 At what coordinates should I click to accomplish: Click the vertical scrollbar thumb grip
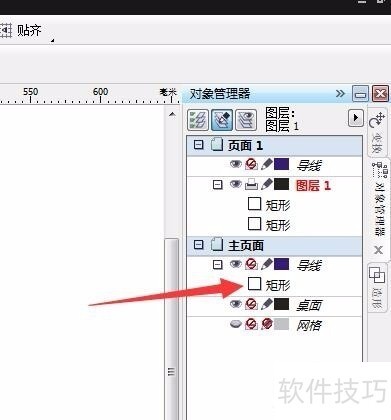171,371
